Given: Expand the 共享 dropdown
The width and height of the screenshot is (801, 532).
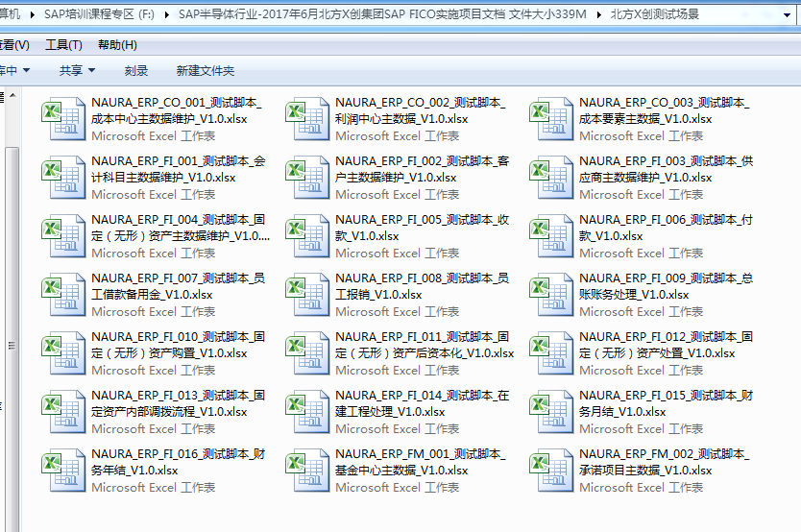Looking at the screenshot, I should [77, 70].
